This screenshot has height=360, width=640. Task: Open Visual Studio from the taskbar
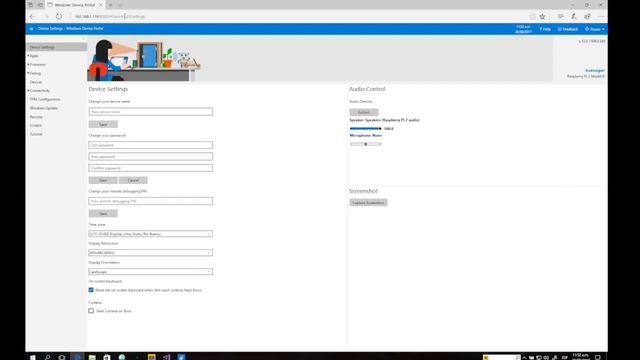(167, 357)
